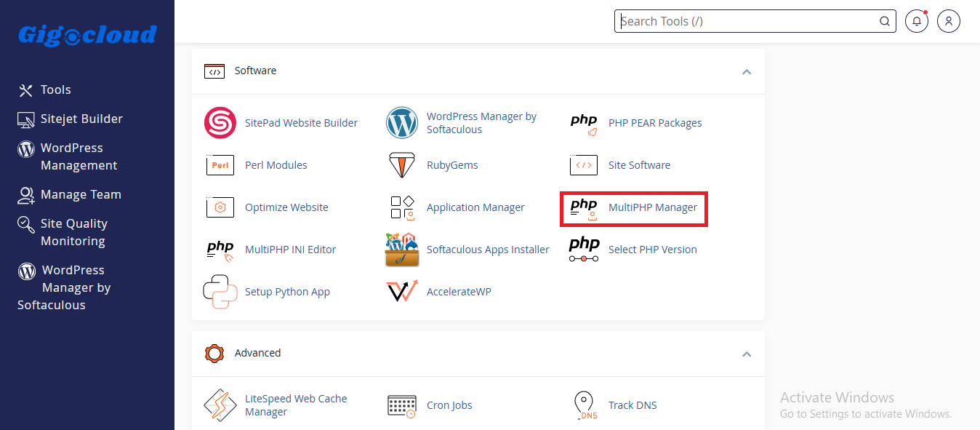
Task: Open the Softaculous Apps Installer link
Action: (x=488, y=250)
